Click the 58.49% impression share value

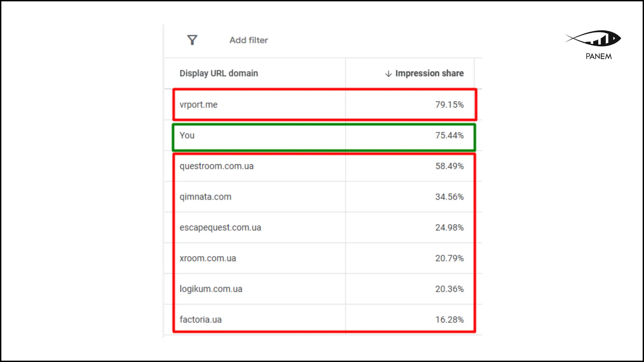coord(449,166)
